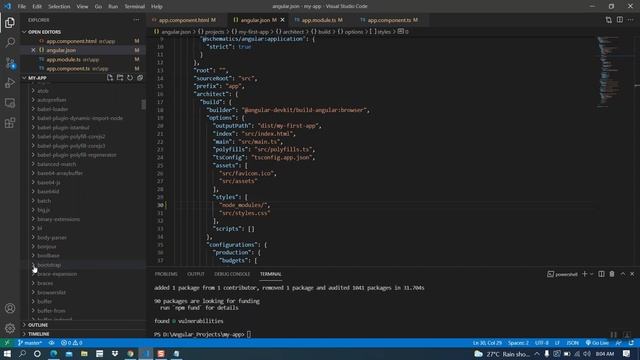Open the Problems panel tab
This screenshot has width=640, height=360.
click(x=166, y=274)
